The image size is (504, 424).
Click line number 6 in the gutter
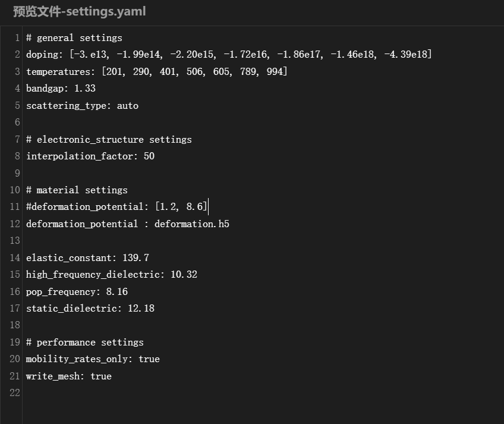click(17, 123)
